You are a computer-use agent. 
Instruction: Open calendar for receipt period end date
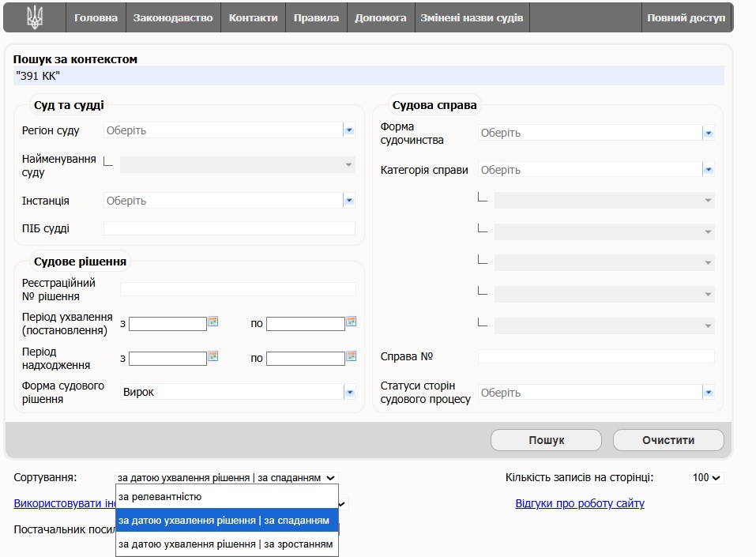[351, 356]
